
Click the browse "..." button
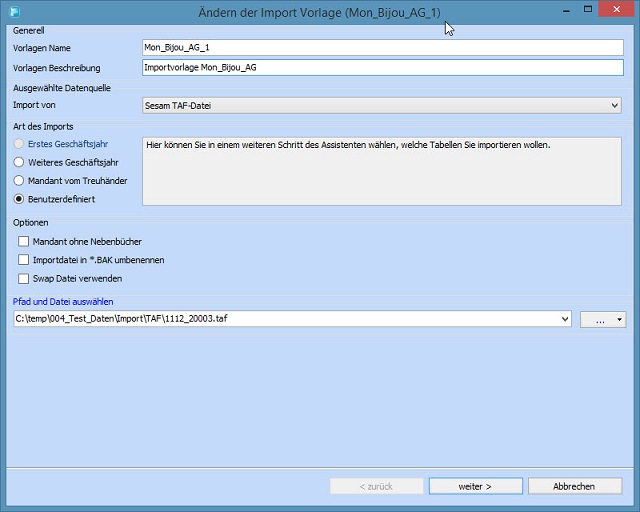(x=598, y=319)
